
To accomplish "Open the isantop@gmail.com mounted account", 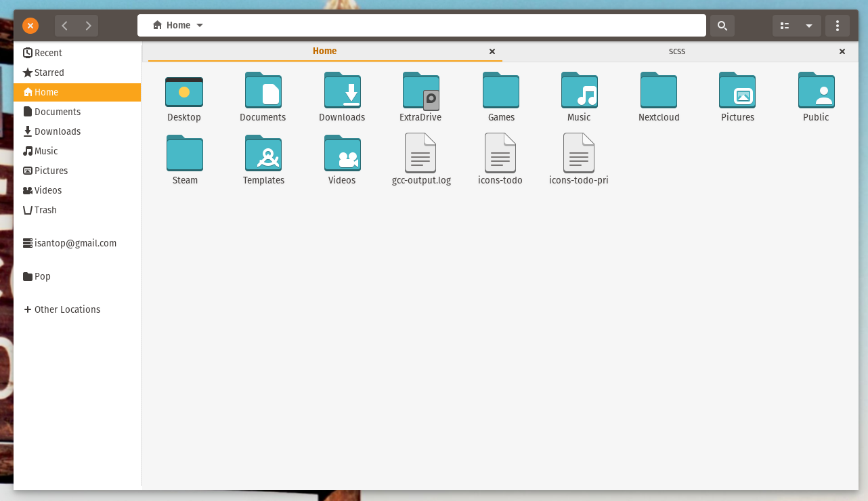I will click(75, 242).
